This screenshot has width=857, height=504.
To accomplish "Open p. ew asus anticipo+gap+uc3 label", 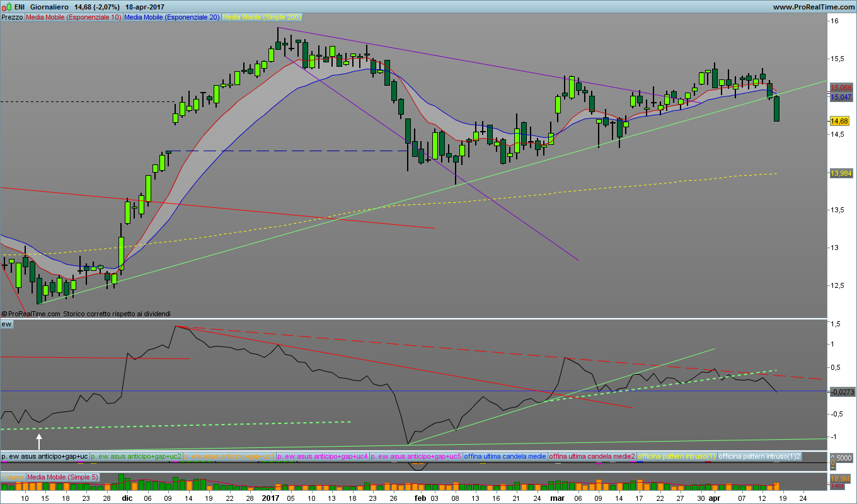I will 230,455.
